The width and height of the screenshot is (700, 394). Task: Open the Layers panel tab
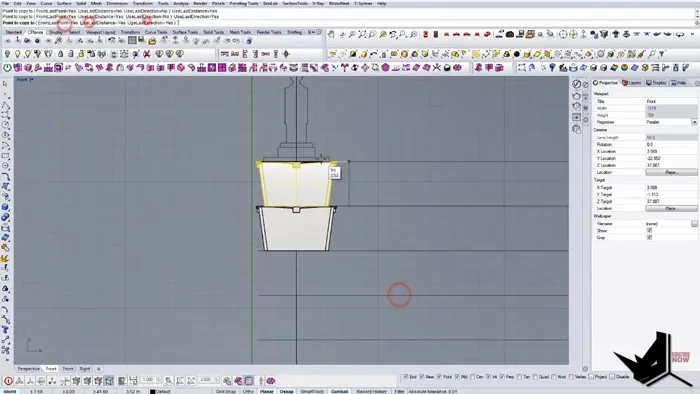click(x=632, y=83)
